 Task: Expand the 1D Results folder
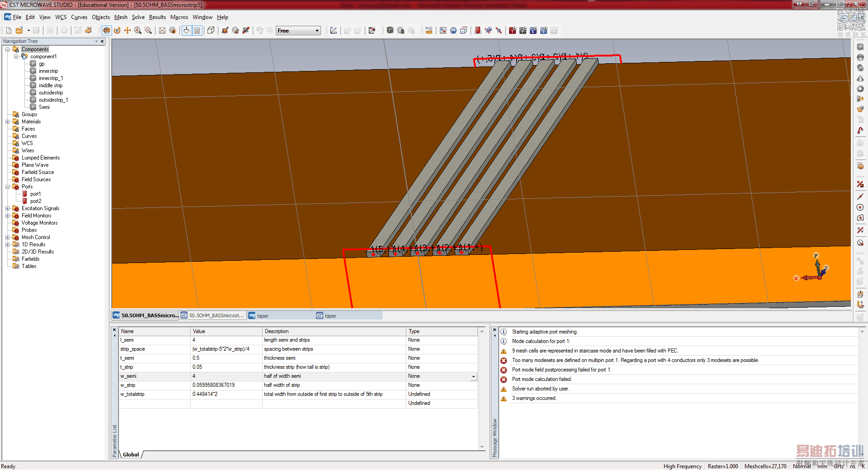tap(8, 244)
